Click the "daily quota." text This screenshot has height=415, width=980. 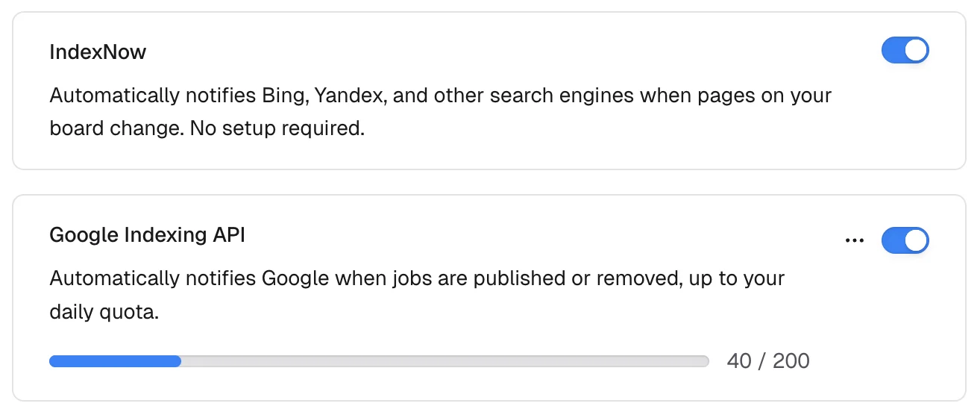pyautogui.click(x=104, y=312)
